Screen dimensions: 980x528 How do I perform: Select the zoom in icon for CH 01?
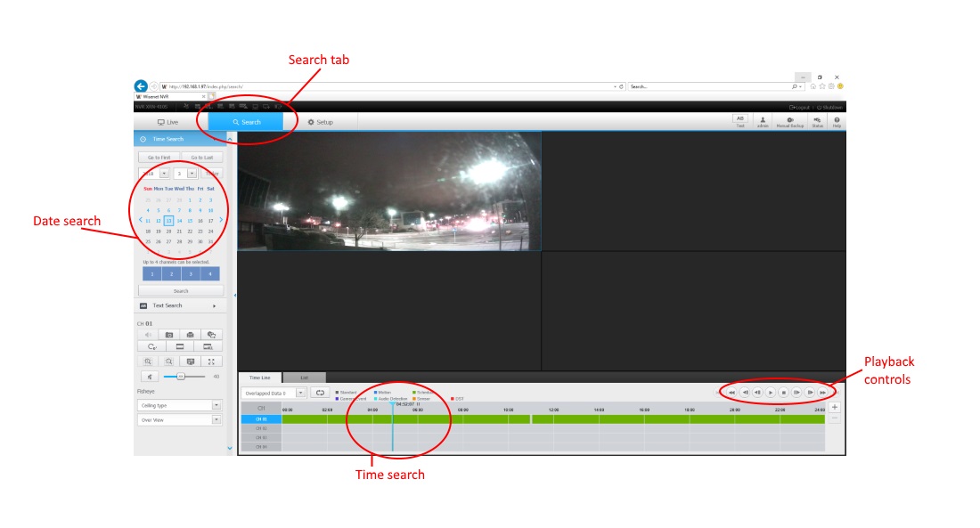pyautogui.click(x=149, y=361)
